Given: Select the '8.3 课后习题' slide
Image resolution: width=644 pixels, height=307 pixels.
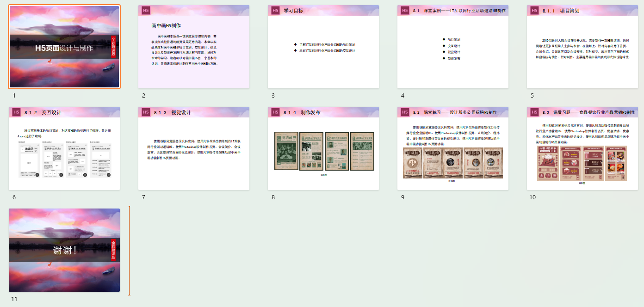Looking at the screenshot, I should 582,148.
